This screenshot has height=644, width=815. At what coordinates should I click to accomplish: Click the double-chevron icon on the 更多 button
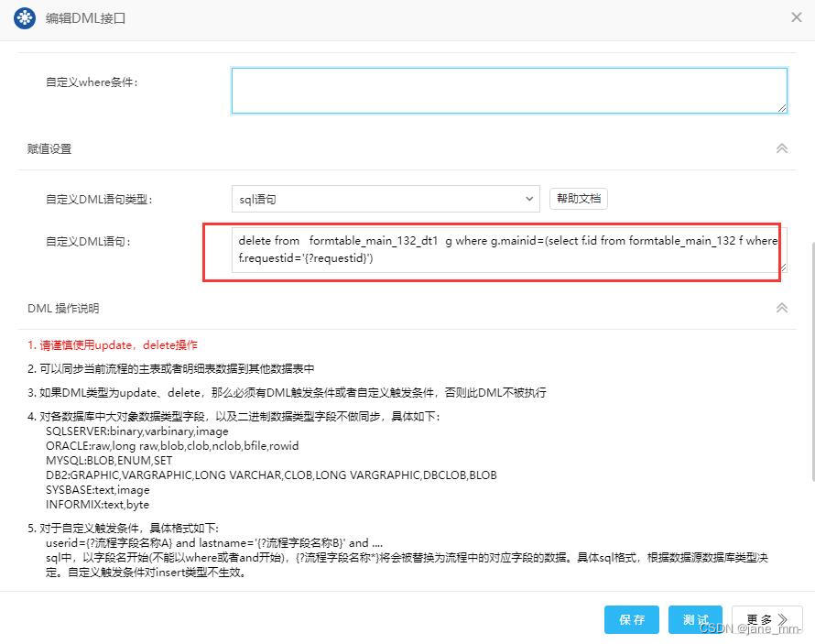tap(785, 619)
